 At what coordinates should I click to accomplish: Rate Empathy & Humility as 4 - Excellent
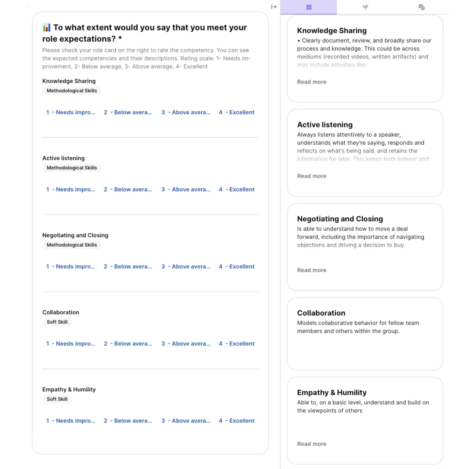(x=237, y=420)
